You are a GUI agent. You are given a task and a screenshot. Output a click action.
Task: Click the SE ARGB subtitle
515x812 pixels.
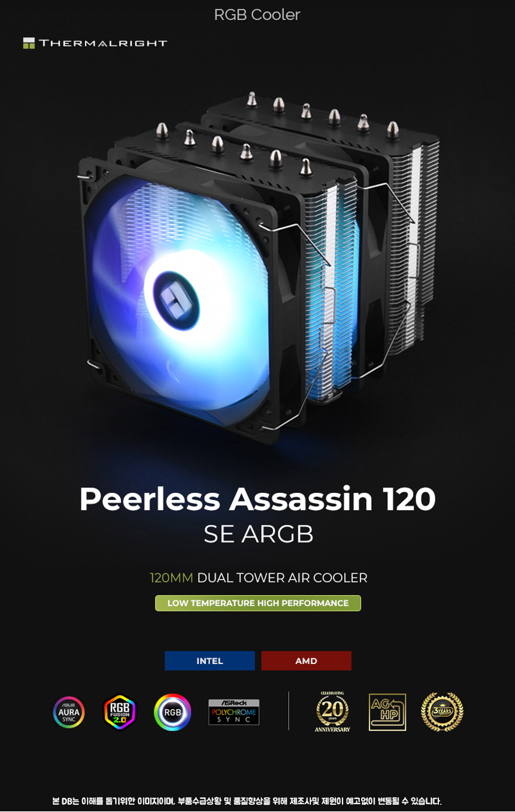[x=258, y=534]
